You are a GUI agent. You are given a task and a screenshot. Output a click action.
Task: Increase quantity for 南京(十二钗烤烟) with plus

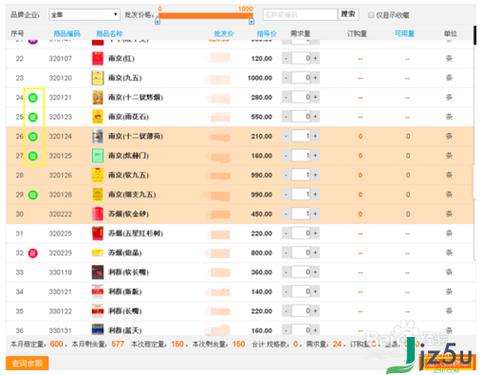[315, 97]
